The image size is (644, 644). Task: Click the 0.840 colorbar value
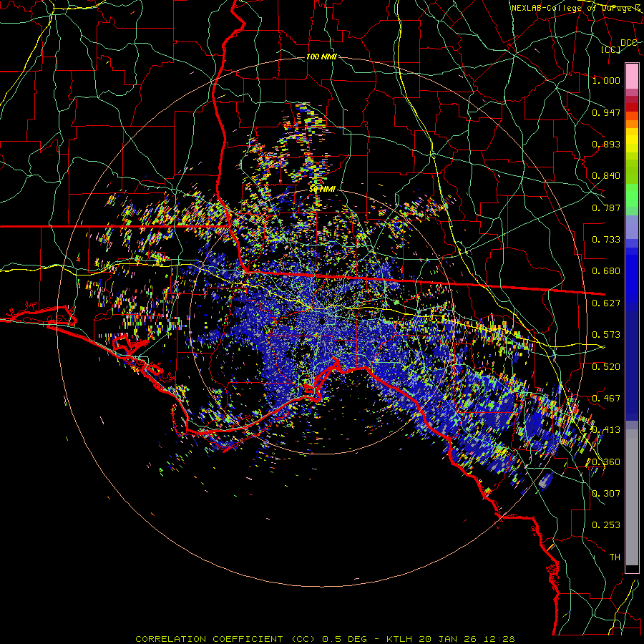(x=606, y=176)
